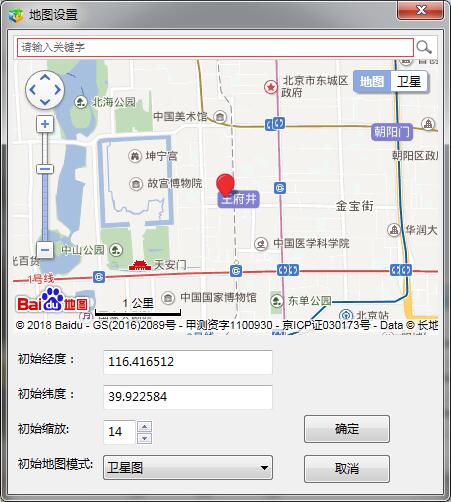Click the 初始经度 longitude field

(x=188, y=362)
